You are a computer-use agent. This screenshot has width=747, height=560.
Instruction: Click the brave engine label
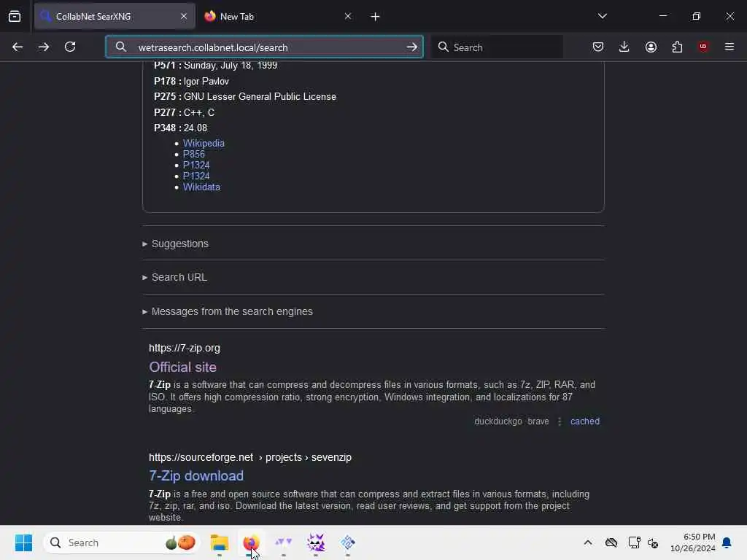click(538, 421)
